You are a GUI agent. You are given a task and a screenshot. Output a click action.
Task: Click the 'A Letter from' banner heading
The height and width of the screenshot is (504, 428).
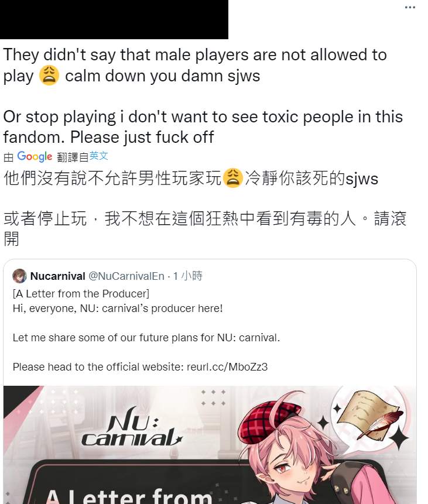pyautogui.click(x=129, y=496)
